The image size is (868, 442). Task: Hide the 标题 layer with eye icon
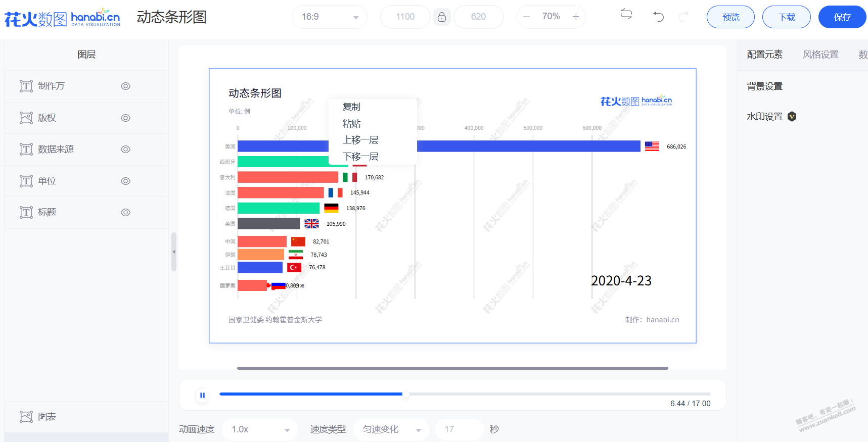(x=125, y=212)
